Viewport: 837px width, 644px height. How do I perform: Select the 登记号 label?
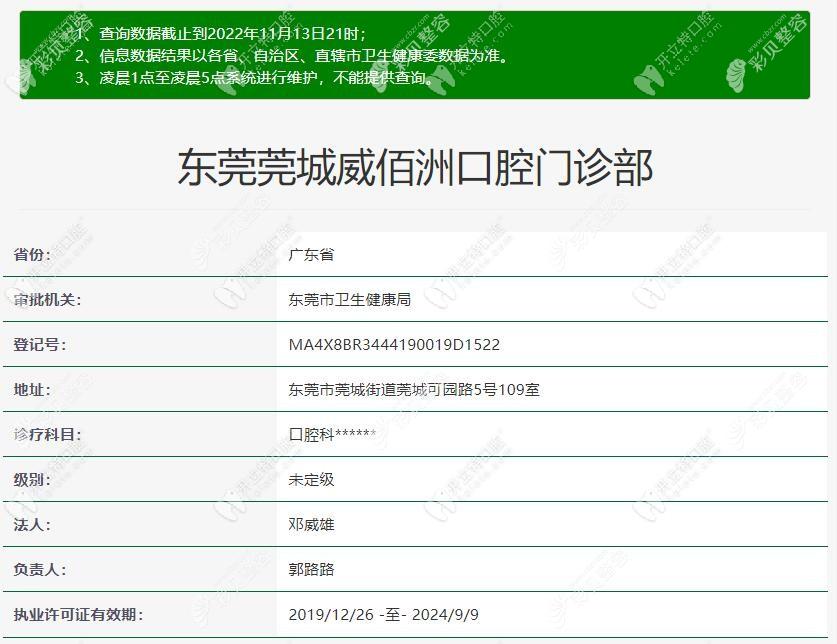coord(40,344)
